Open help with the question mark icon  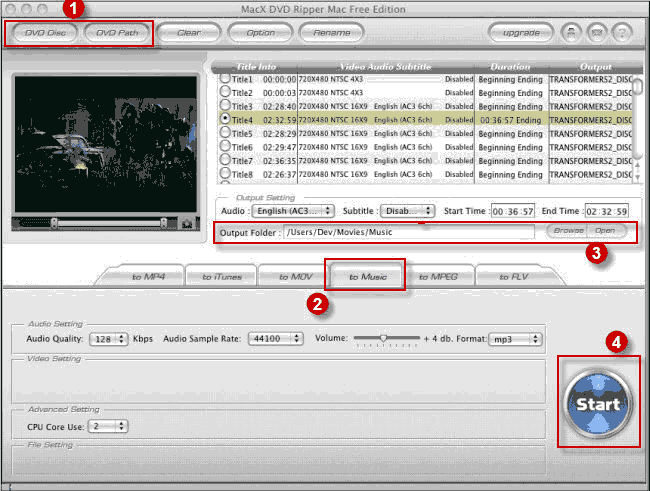[622, 33]
